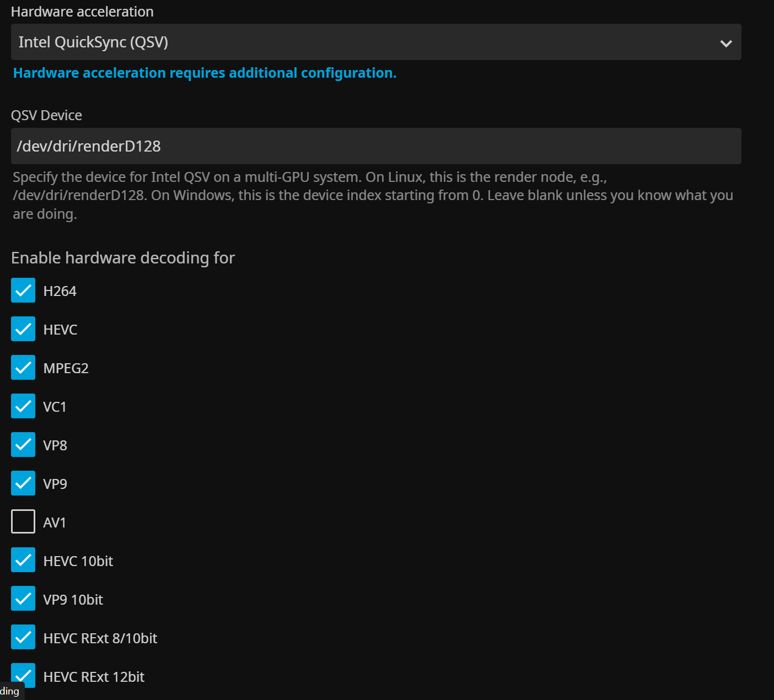The image size is (774, 700).
Task: Click the QSV Device input field
Action: 375,146
